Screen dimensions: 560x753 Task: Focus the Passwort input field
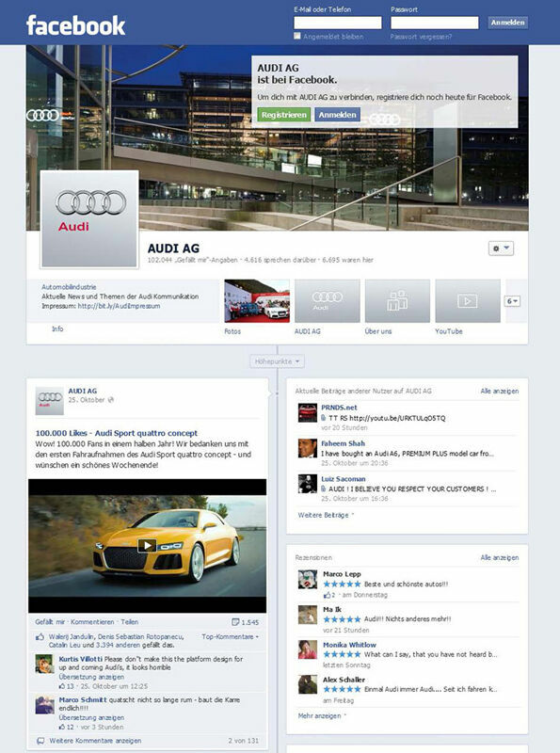[x=435, y=23]
